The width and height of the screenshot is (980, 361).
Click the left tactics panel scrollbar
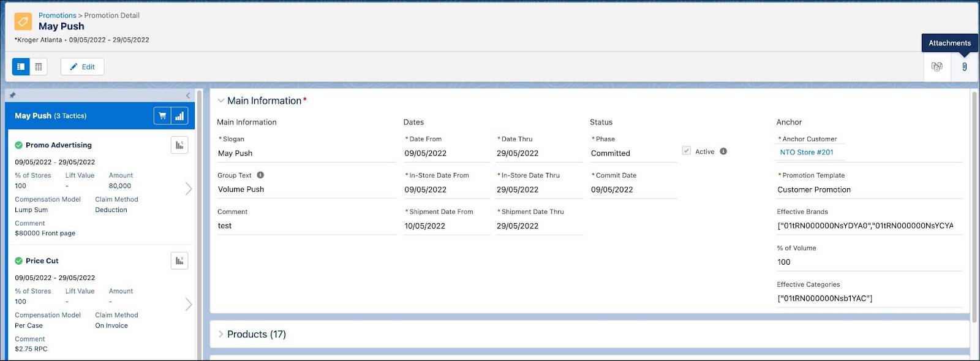(199, 225)
